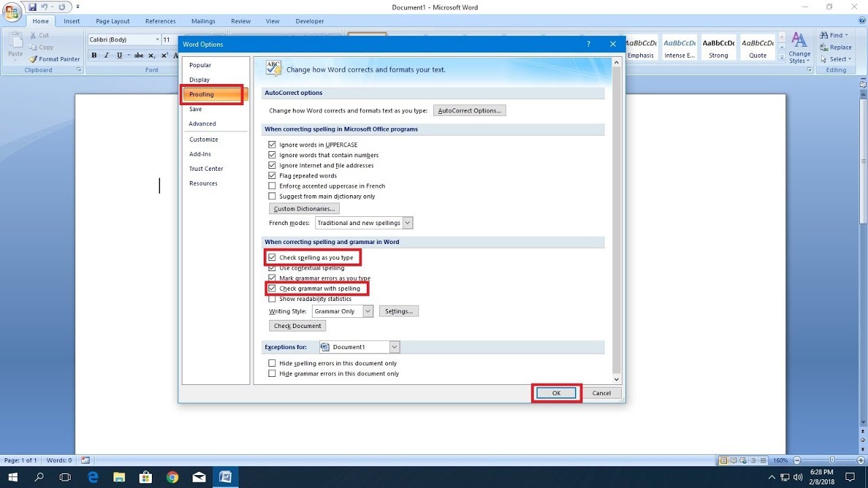
Task: Open File Explorer from the taskbar
Action: coord(119,477)
